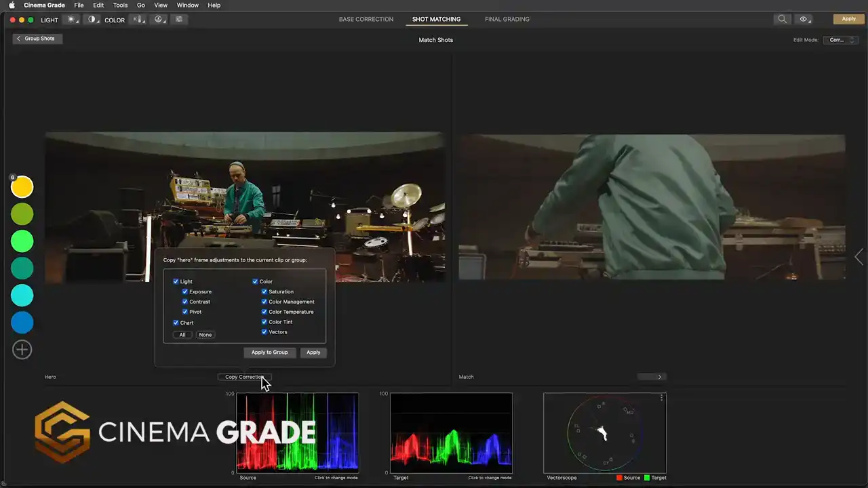Open the Tools menu
Viewport: 868px width, 488px height.
click(120, 5)
